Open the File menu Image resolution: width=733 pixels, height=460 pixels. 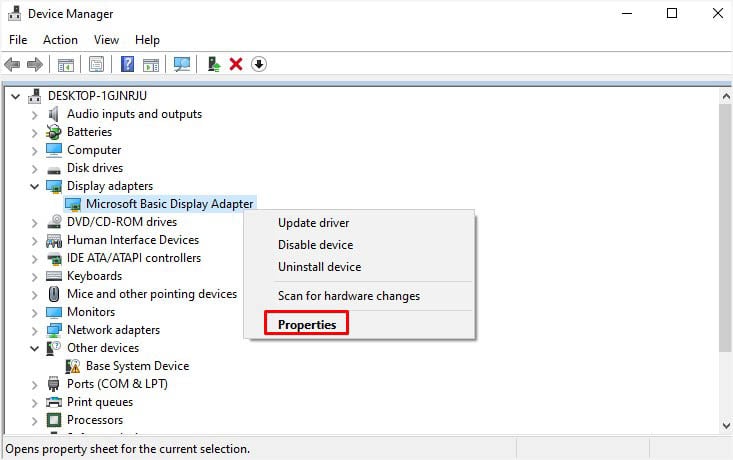point(18,40)
